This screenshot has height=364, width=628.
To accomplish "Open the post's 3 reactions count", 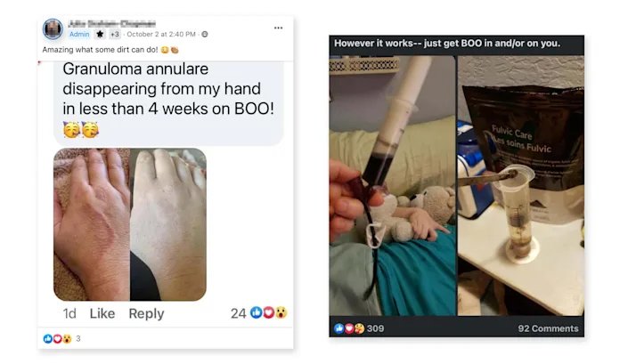I will point(78,339).
